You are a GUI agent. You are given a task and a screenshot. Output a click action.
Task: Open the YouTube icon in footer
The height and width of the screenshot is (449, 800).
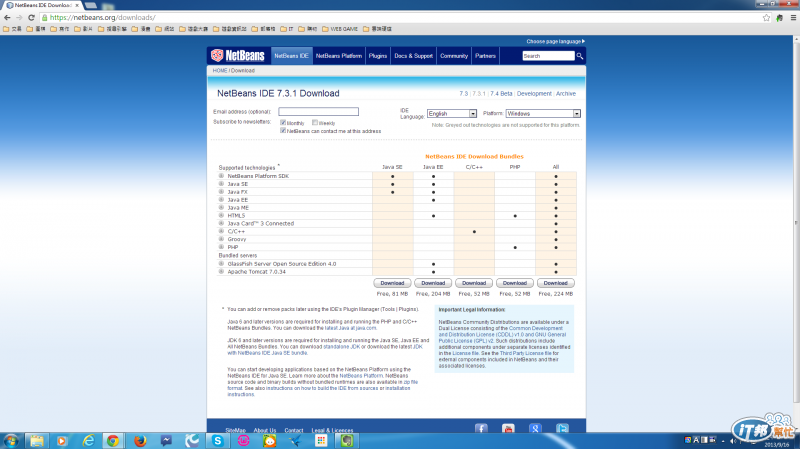pyautogui.click(x=508, y=428)
